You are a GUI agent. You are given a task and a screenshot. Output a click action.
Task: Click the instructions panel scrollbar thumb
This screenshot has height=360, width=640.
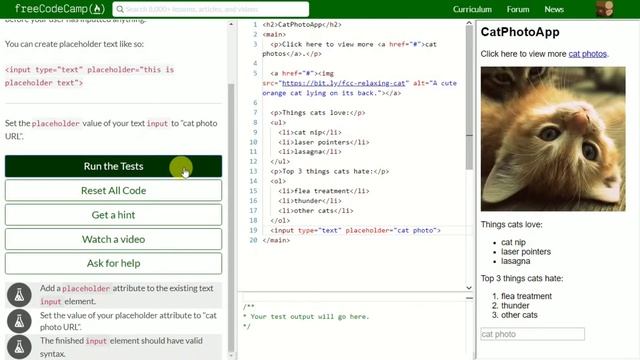[231, 218]
